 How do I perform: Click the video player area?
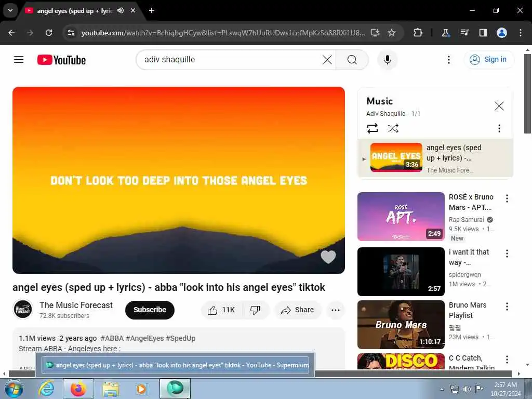(179, 180)
